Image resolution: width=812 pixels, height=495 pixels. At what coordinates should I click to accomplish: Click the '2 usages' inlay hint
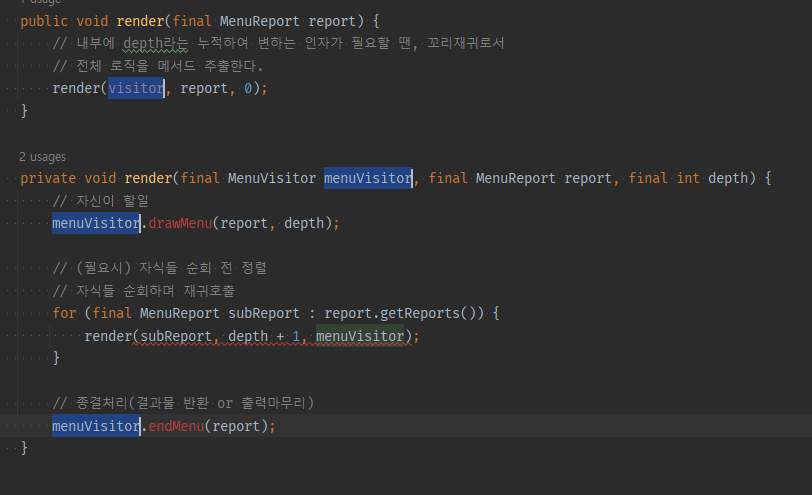[42, 157]
